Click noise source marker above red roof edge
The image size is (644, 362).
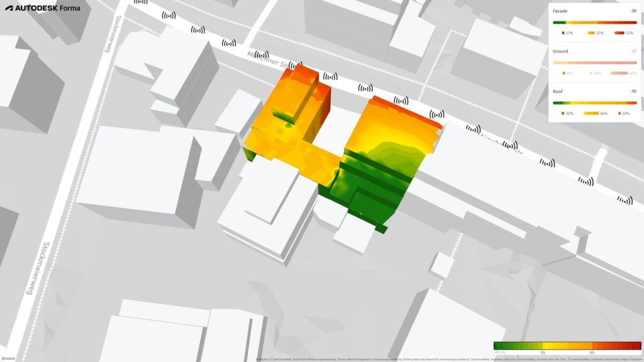[x=401, y=101]
